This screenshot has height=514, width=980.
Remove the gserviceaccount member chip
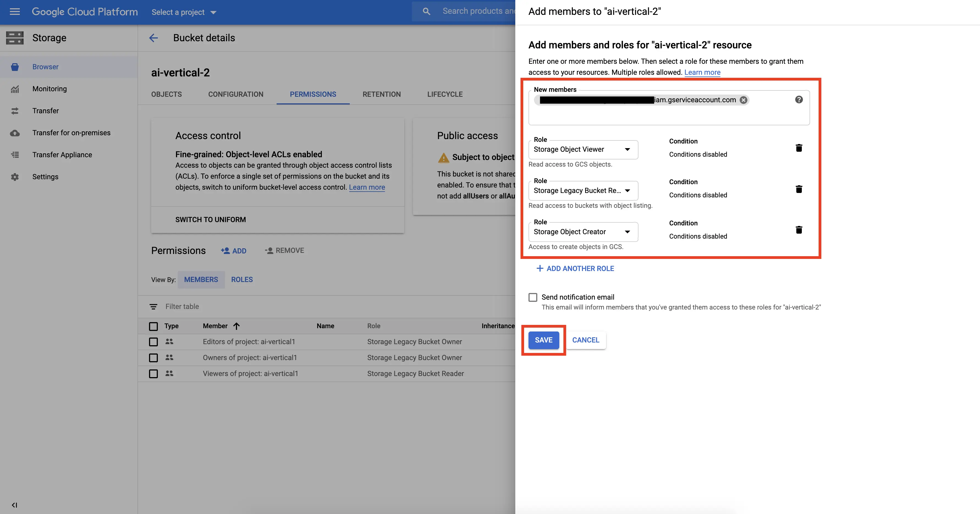(743, 100)
